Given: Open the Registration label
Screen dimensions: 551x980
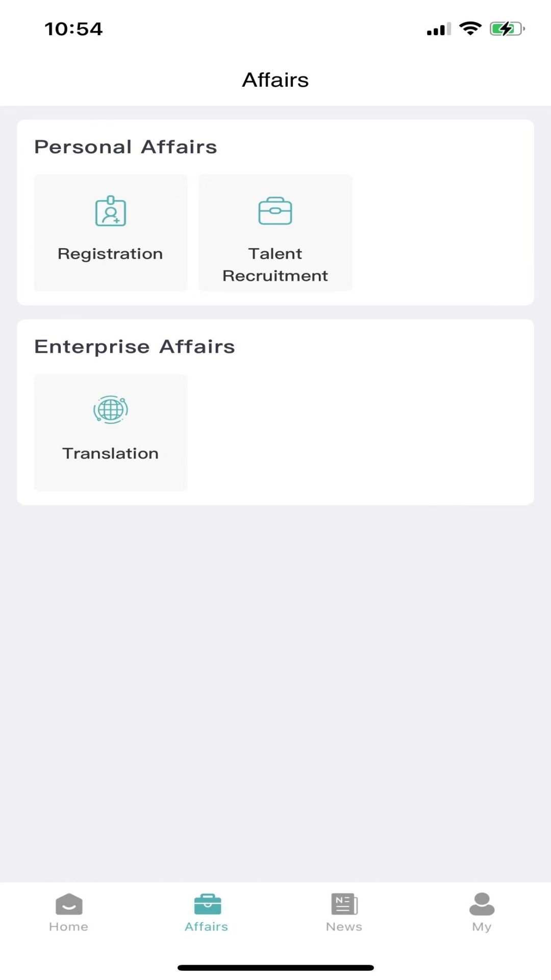Looking at the screenshot, I should 110,254.
